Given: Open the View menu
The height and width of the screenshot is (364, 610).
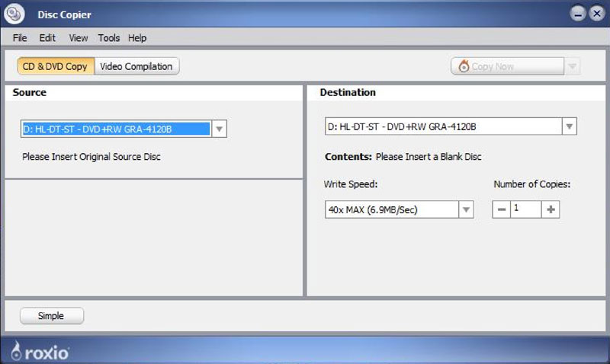Looking at the screenshot, I should [79, 38].
